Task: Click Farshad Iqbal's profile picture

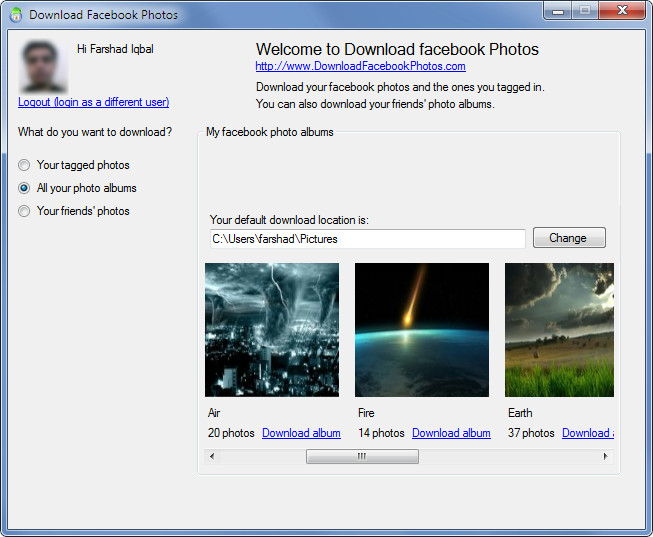Action: [x=43, y=66]
